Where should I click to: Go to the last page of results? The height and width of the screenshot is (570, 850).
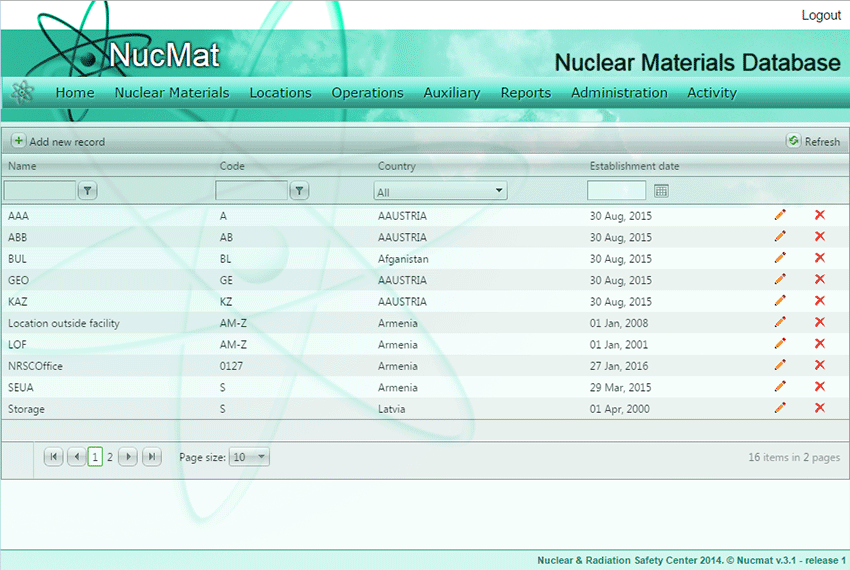[152, 457]
